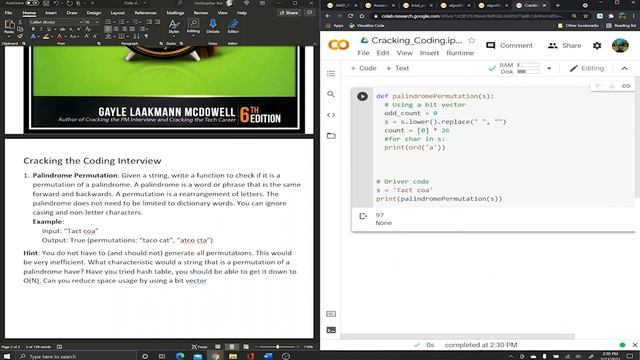Open Colab files folder icon
The height and width of the screenshot is (360, 640).
tap(331, 136)
